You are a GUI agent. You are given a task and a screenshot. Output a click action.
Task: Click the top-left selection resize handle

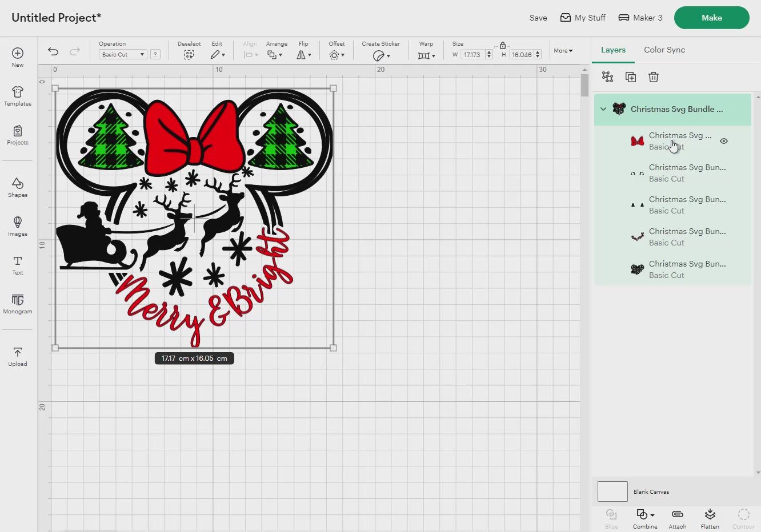point(55,88)
